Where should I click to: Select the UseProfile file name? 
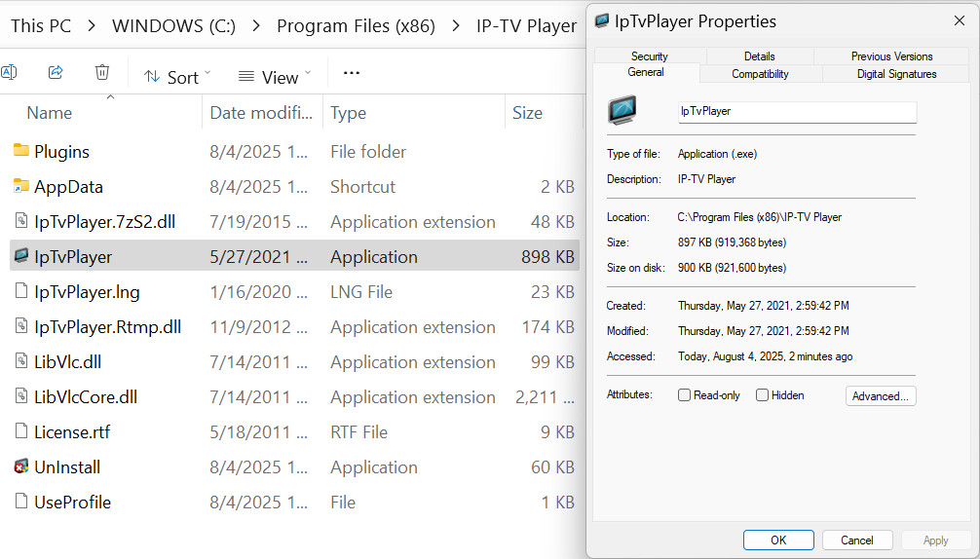(72, 502)
